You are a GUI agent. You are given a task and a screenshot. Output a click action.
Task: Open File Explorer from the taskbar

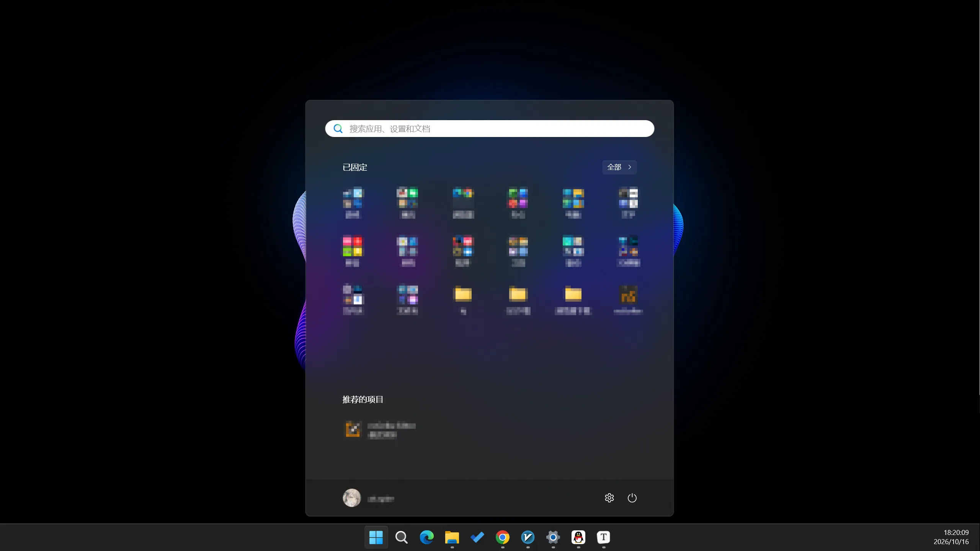452,537
